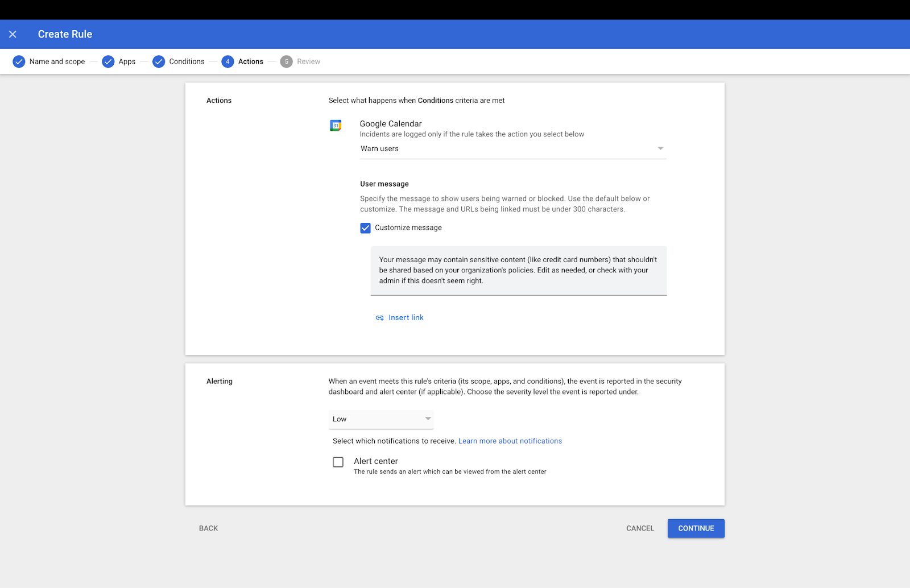This screenshot has height=588, width=910.
Task: Click the Insert link chain icon
Action: pyautogui.click(x=379, y=317)
